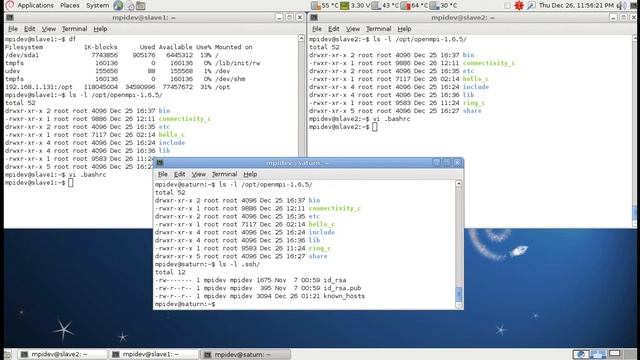640x360 pixels.
Task: Switch to mpidev@slave1 taskbar button
Action: click(x=153, y=354)
